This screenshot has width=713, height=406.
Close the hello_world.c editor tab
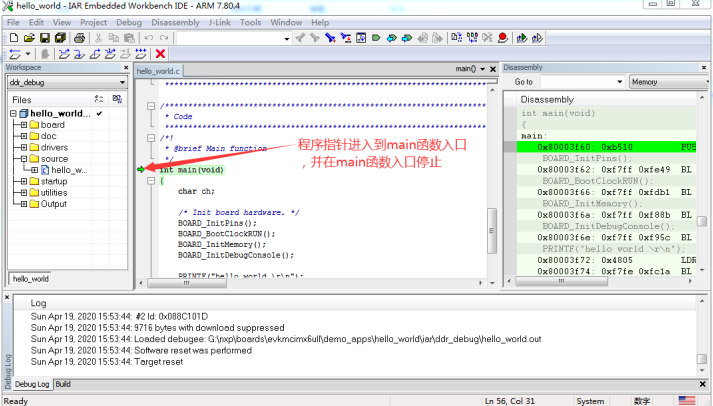point(493,69)
